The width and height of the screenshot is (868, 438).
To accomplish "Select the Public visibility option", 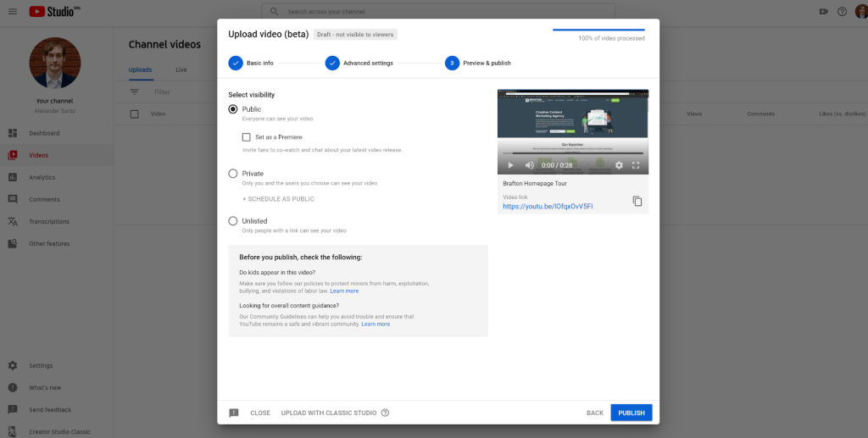I will point(233,109).
